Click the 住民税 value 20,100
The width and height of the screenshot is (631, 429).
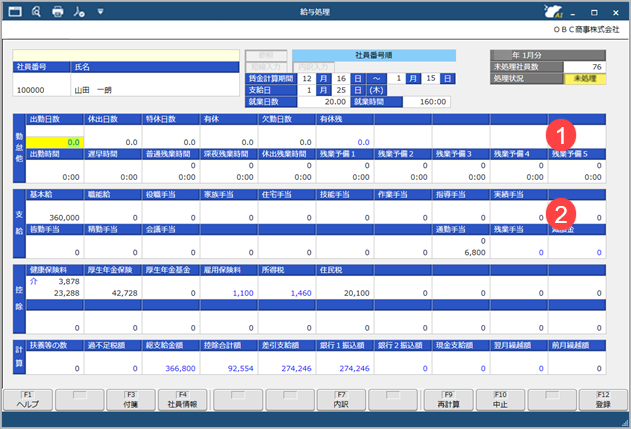click(357, 293)
